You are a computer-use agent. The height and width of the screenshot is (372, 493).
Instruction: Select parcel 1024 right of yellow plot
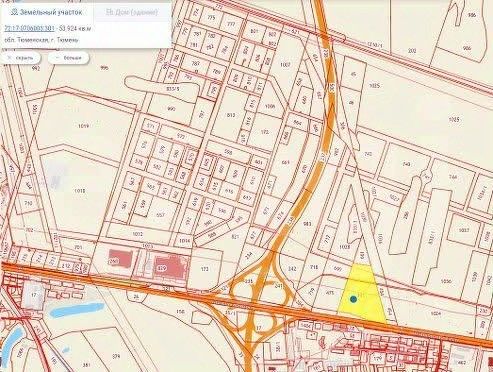pos(435,313)
